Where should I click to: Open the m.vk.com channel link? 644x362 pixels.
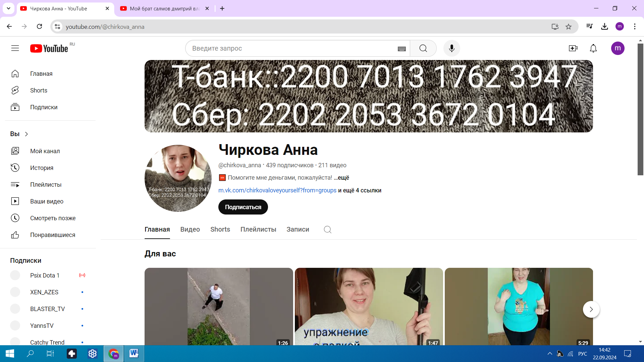click(x=277, y=190)
